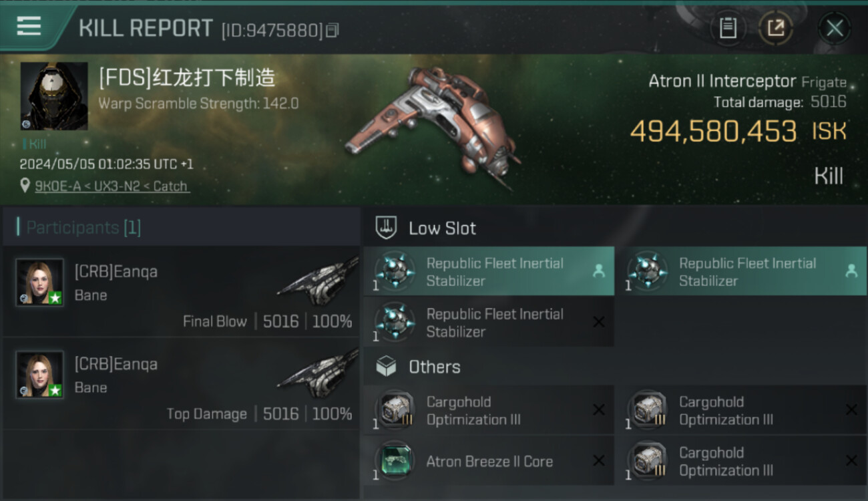Click the Low Slot section header

click(x=442, y=228)
